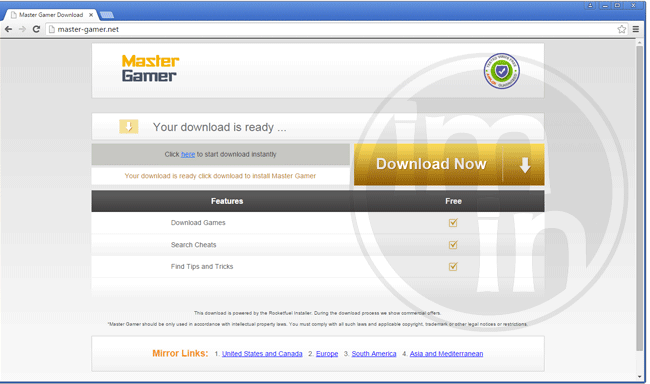Click the 'here' link to start download

(188, 154)
